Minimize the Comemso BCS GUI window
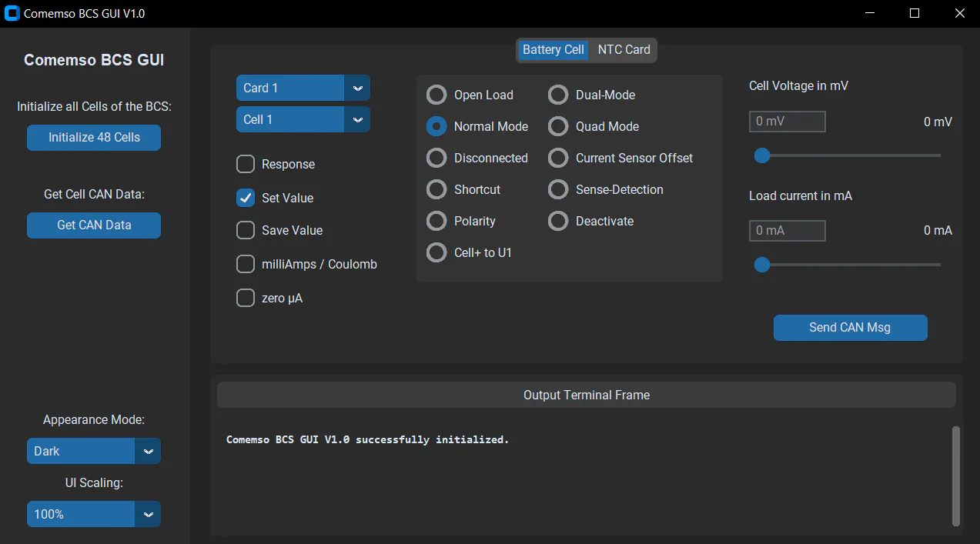This screenshot has height=544, width=980. point(870,14)
